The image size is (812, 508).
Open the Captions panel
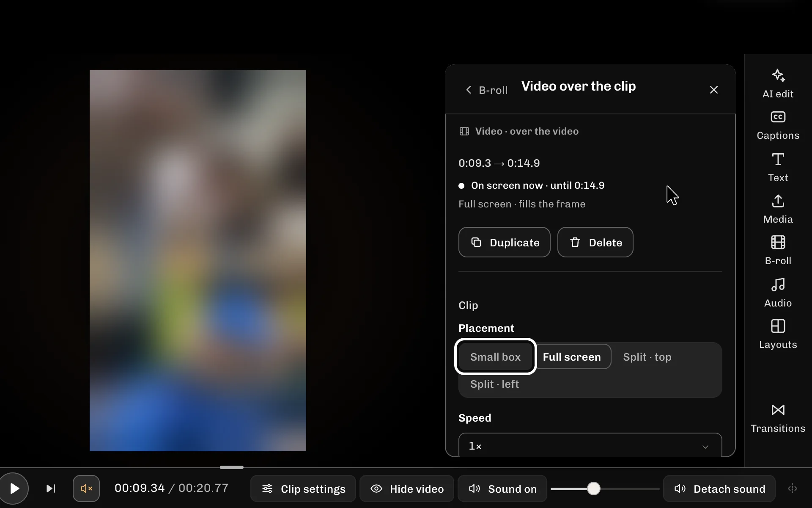pos(778,125)
